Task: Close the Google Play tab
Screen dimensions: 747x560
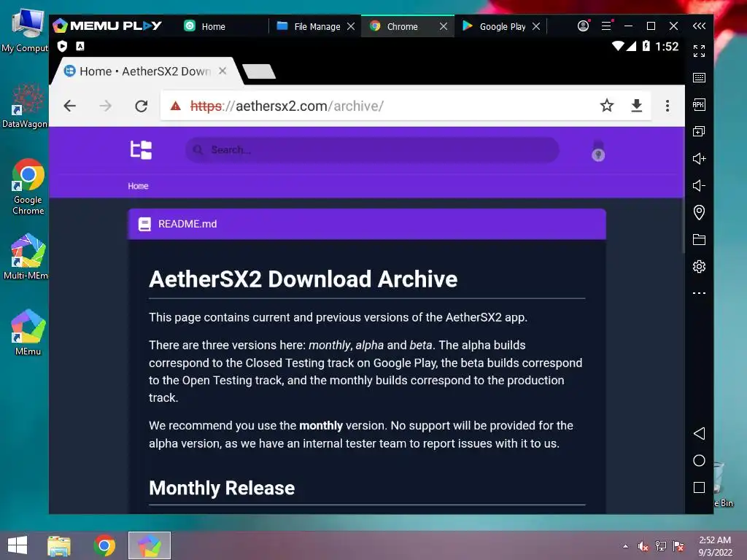Action: tap(536, 27)
